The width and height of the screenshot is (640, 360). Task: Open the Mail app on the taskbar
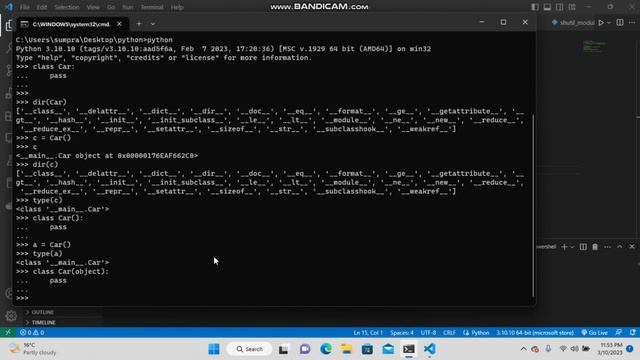[x=388, y=349]
